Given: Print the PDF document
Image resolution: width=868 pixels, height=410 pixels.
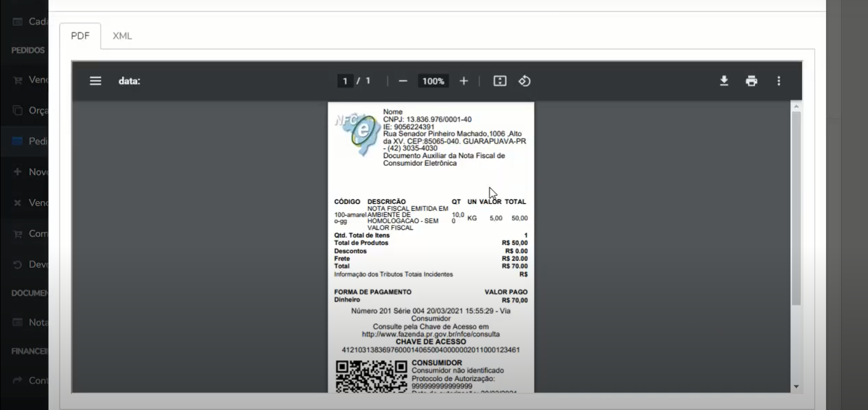Looking at the screenshot, I should pos(751,81).
